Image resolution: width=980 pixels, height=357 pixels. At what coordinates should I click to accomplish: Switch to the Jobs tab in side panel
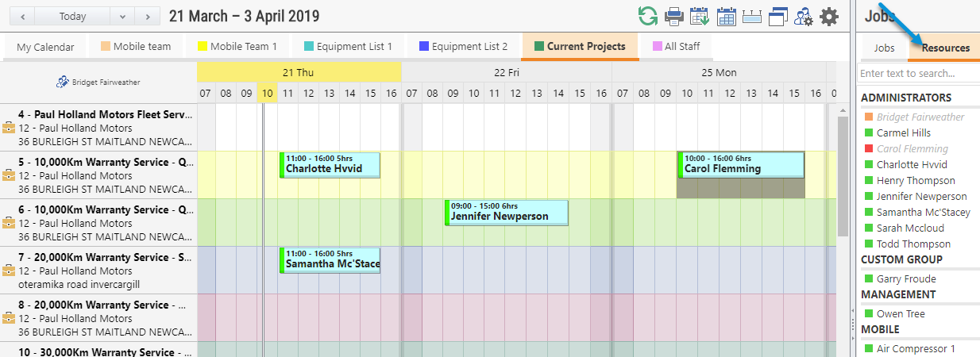[x=884, y=48]
